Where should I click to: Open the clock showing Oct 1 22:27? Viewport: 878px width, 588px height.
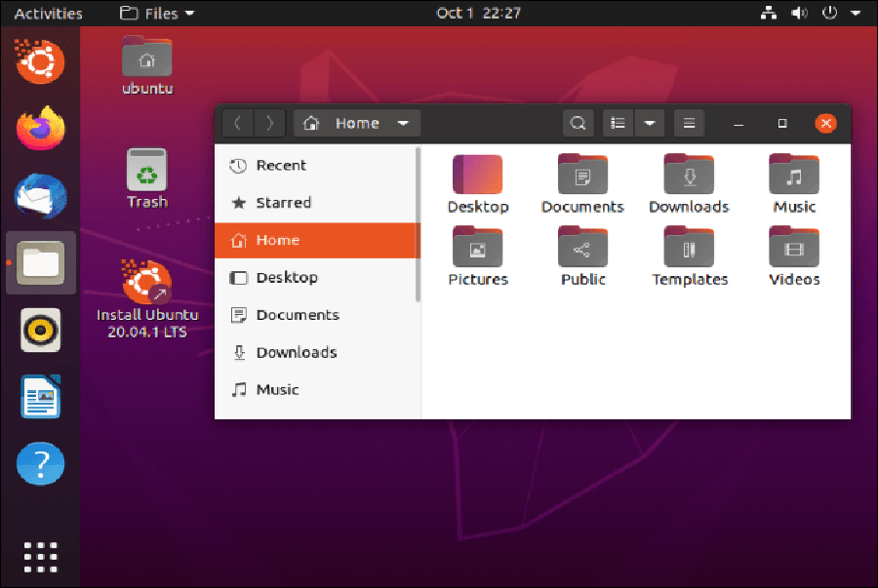(478, 13)
